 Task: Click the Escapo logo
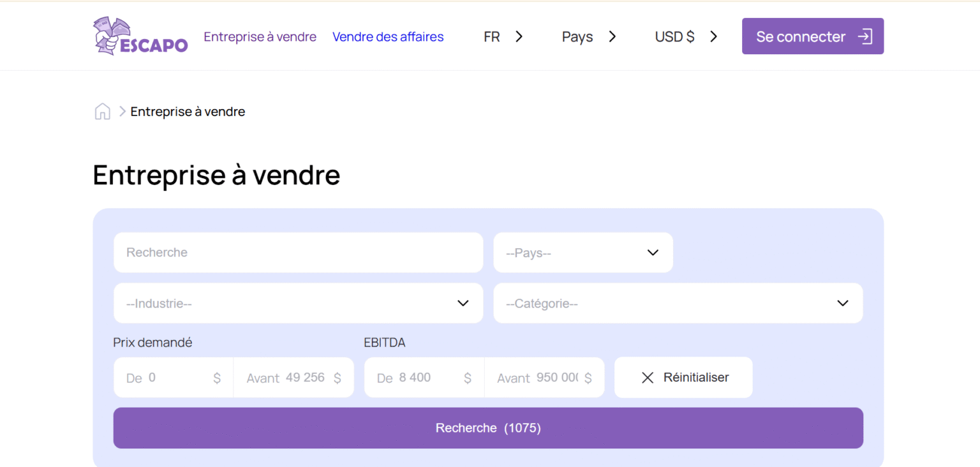coord(140,36)
